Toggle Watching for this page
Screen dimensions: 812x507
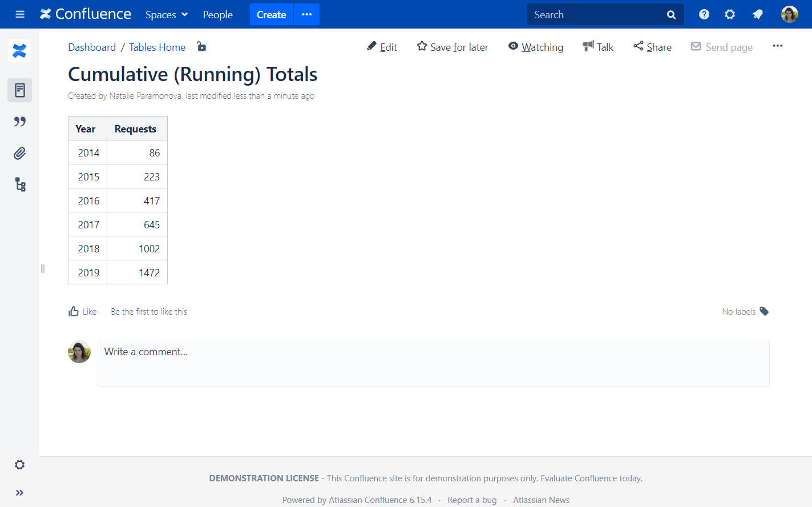(x=535, y=47)
